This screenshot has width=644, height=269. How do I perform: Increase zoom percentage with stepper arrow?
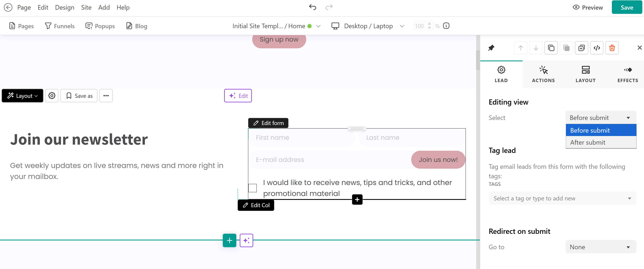click(429, 24)
